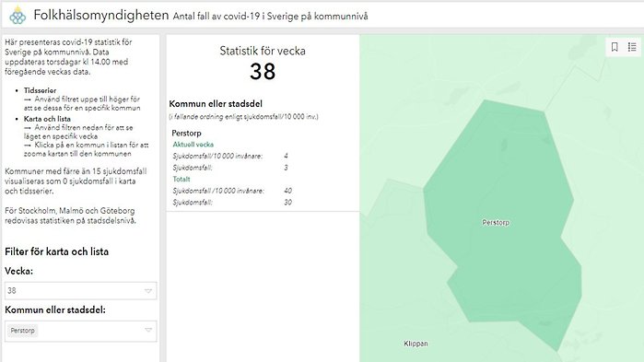The height and width of the screenshot is (362, 644).
Task: Click the Perstorp label on the map
Action: click(496, 223)
